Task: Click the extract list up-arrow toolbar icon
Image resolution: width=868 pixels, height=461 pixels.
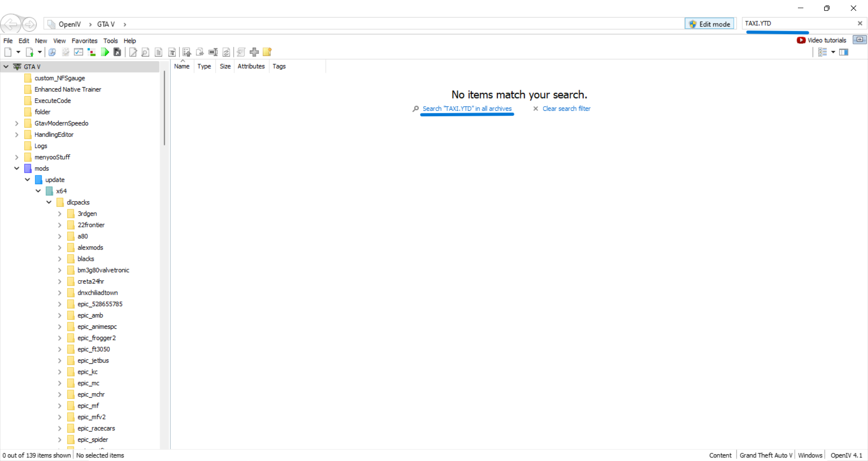Action: tap(187, 52)
